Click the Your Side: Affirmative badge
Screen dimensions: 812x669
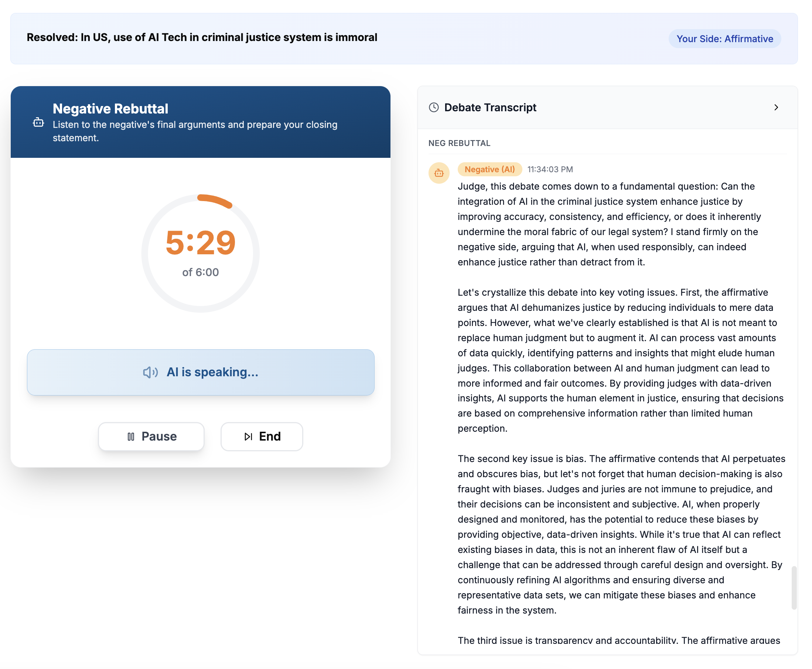tap(724, 39)
